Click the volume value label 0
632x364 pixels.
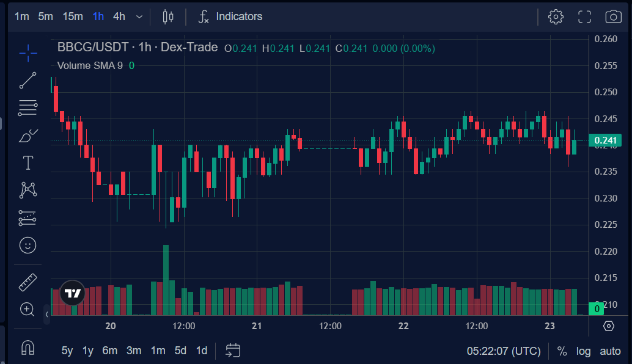tap(597, 309)
